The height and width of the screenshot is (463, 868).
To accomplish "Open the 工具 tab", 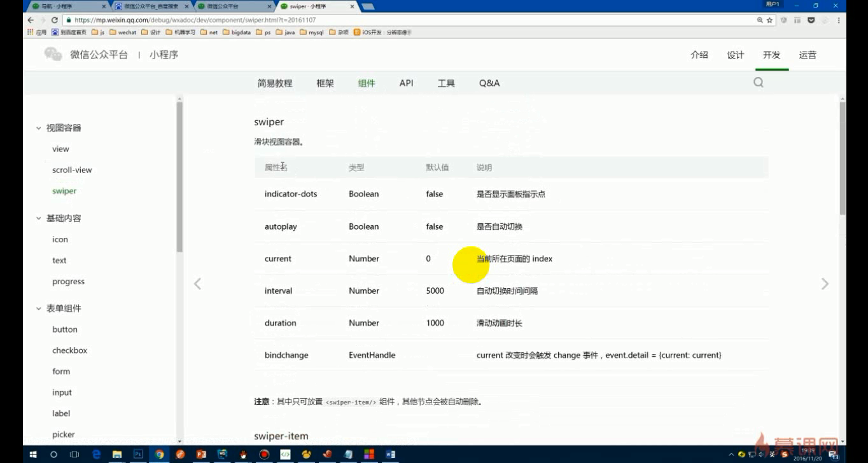I will [x=446, y=83].
